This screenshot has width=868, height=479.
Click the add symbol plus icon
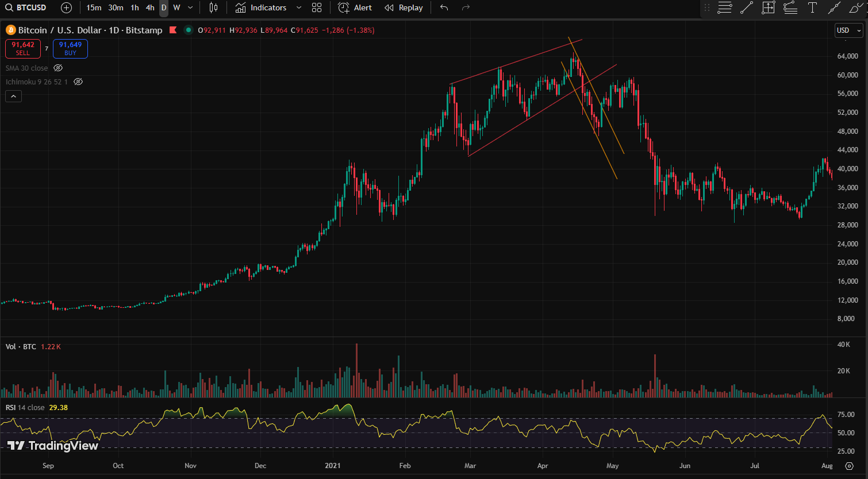point(66,7)
